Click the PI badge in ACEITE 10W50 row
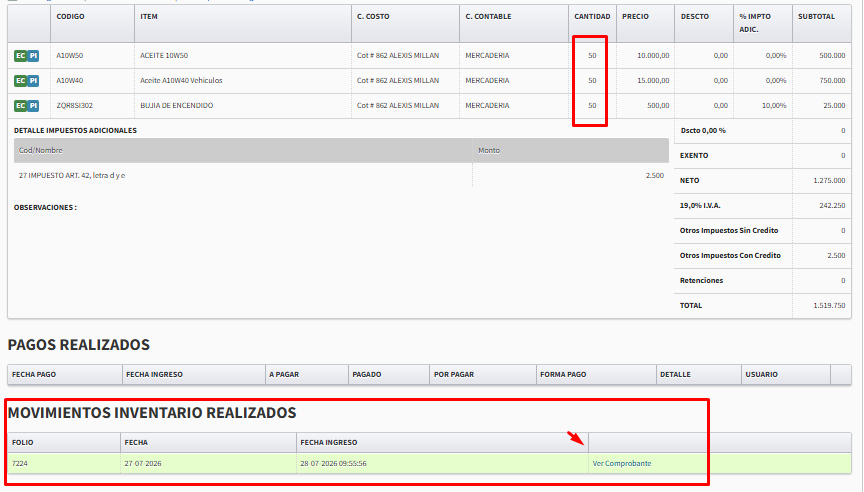The height and width of the screenshot is (492, 864). click(x=33, y=56)
